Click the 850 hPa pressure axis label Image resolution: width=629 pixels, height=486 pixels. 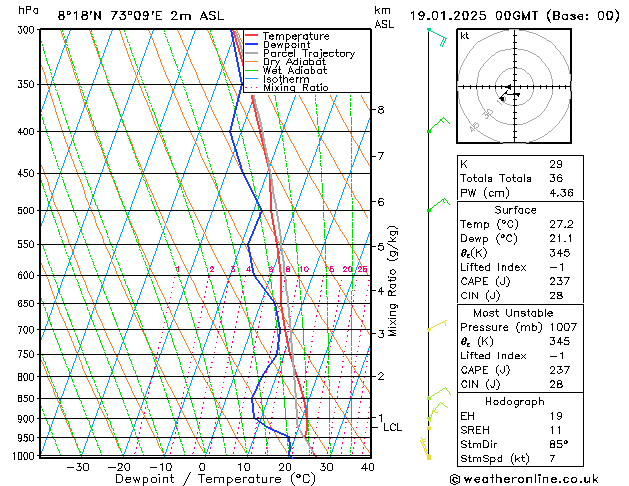(x=28, y=399)
